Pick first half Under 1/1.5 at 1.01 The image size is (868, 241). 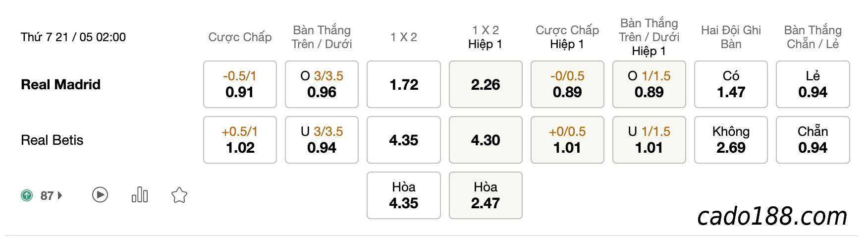click(649, 140)
